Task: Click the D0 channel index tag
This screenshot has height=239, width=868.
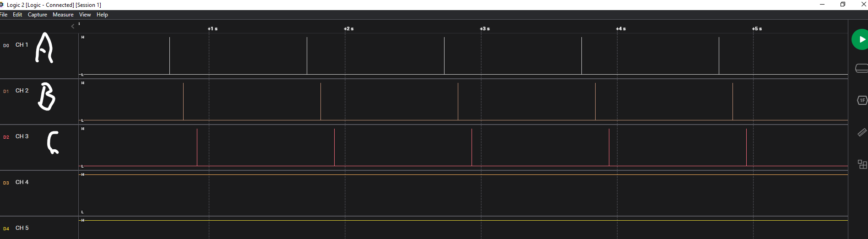Action: tap(6, 45)
